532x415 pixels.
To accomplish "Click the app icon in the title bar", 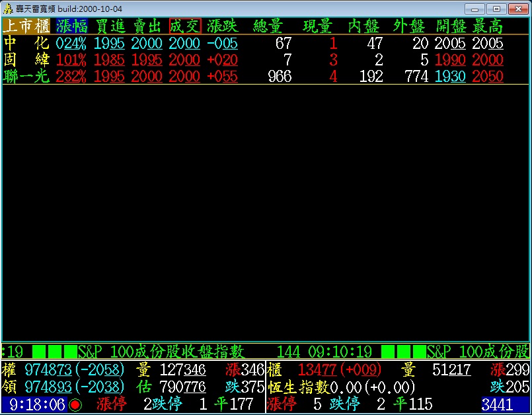I will click(x=9, y=9).
